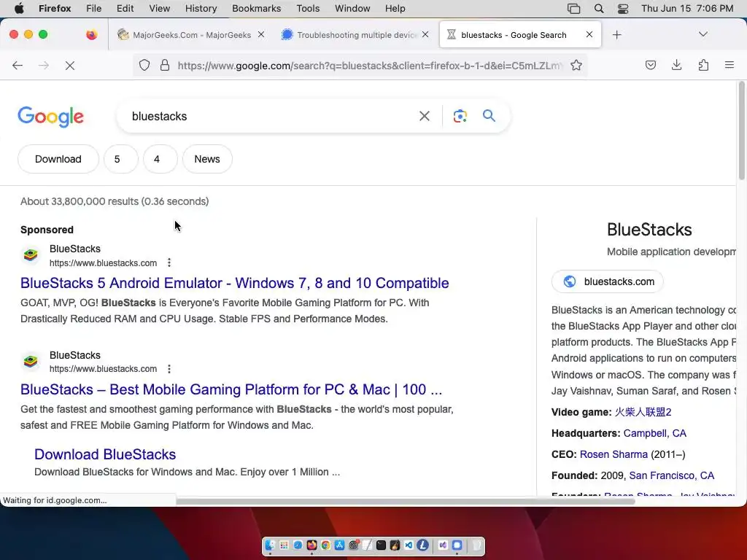Image resolution: width=747 pixels, height=560 pixels.
Task: Bookmark this page with the star icon
Action: (576, 65)
